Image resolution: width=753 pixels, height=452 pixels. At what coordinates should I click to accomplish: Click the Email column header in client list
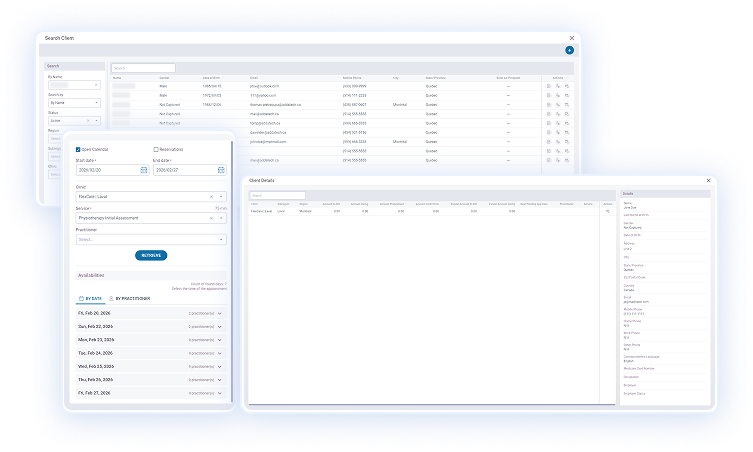point(254,77)
